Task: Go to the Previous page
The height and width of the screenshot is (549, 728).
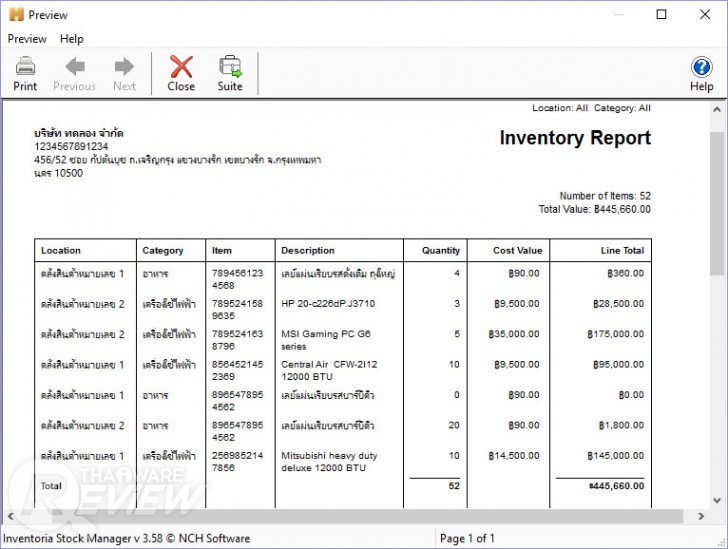Action: (x=74, y=74)
